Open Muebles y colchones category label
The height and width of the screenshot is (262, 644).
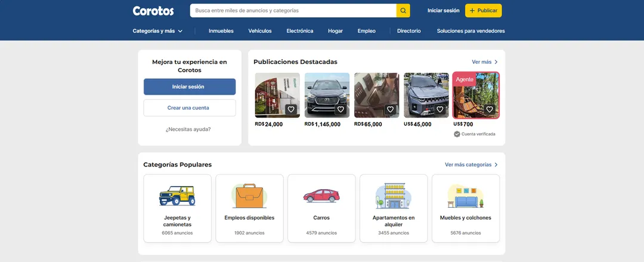click(x=466, y=218)
